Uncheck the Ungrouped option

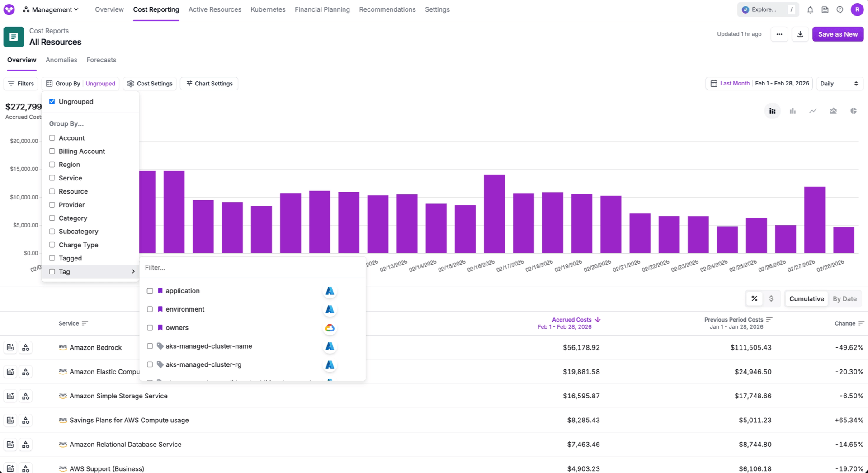52,102
